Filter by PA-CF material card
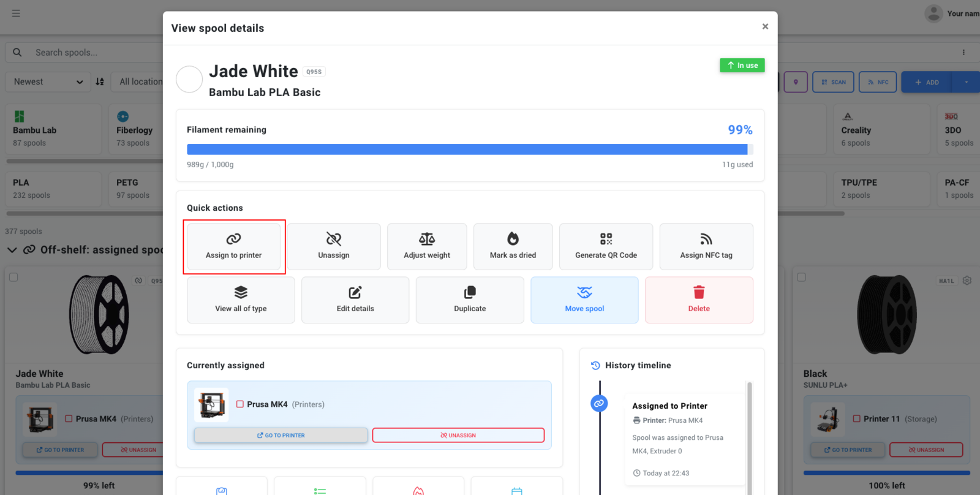This screenshot has width=980, height=495. click(959, 189)
